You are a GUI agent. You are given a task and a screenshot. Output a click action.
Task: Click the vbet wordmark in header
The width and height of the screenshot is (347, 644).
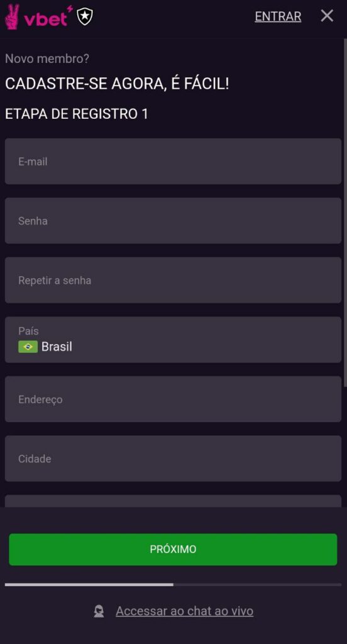tap(48, 18)
